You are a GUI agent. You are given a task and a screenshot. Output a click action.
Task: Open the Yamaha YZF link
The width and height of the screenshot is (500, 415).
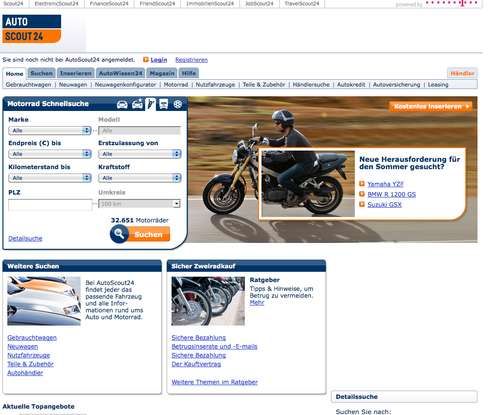(385, 184)
